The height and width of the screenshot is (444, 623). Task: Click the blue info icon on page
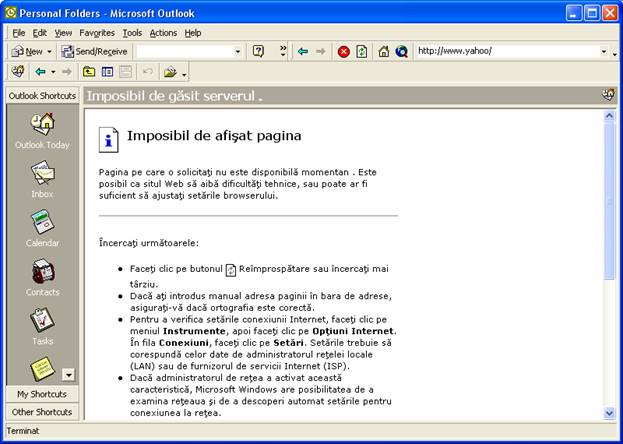pyautogui.click(x=108, y=140)
